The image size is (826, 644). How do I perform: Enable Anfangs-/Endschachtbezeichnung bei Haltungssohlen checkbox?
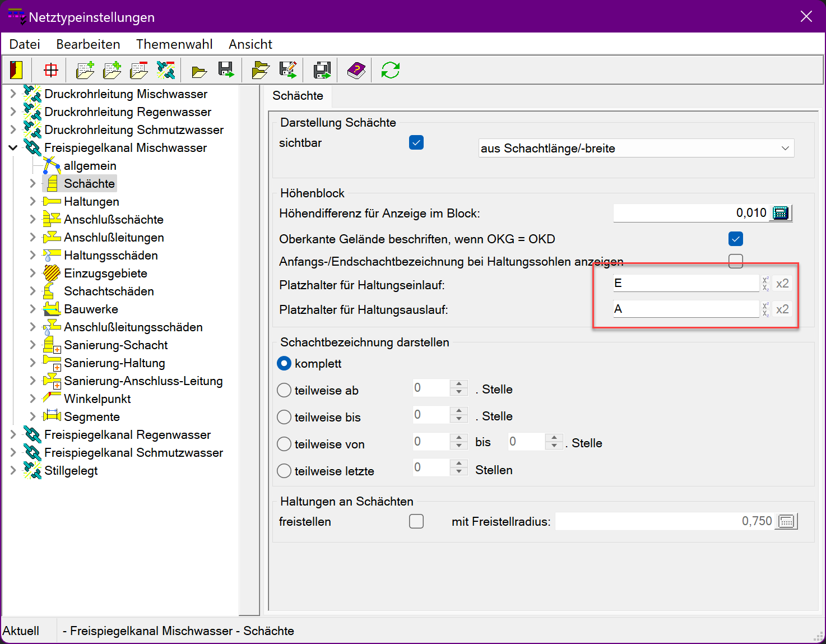tap(735, 261)
